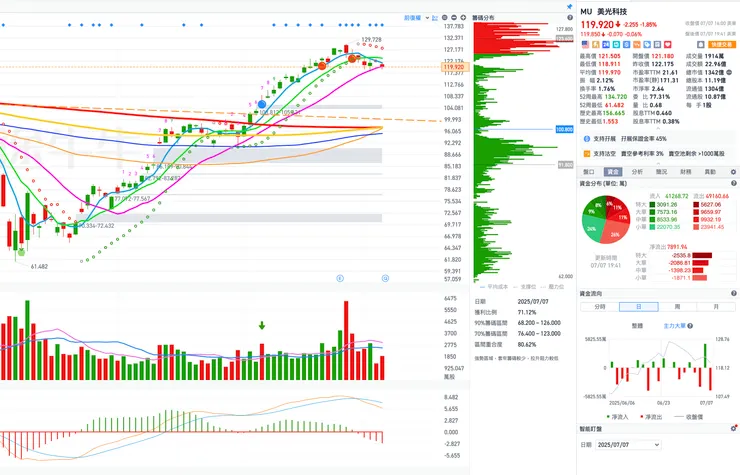Open help for 籌碼分布 panel

(x=570, y=17)
